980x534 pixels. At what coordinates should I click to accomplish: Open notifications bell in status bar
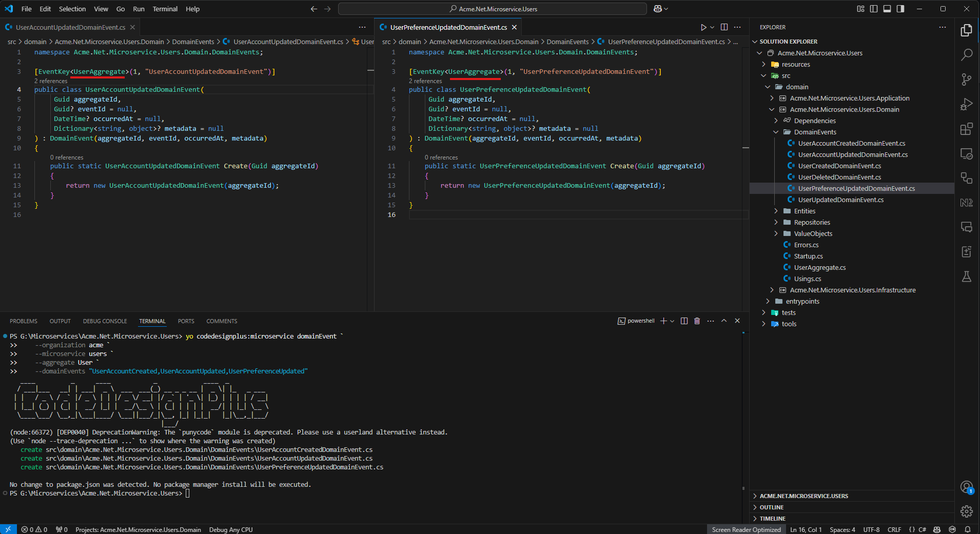(x=968, y=529)
